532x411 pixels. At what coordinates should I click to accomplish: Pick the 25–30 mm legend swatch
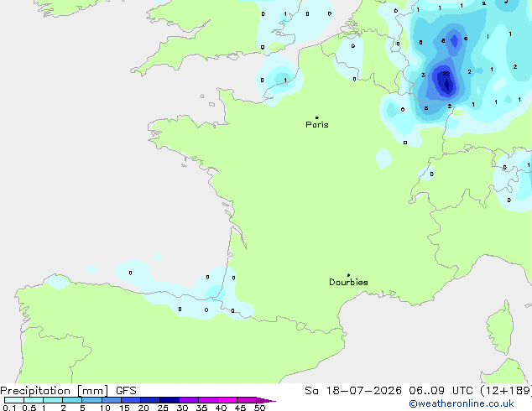tap(170, 400)
